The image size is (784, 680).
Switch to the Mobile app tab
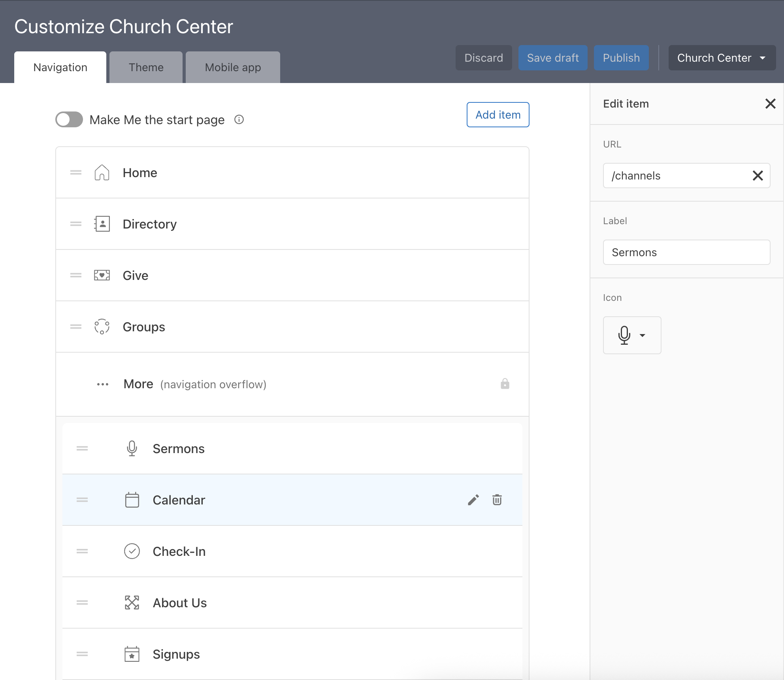point(233,67)
